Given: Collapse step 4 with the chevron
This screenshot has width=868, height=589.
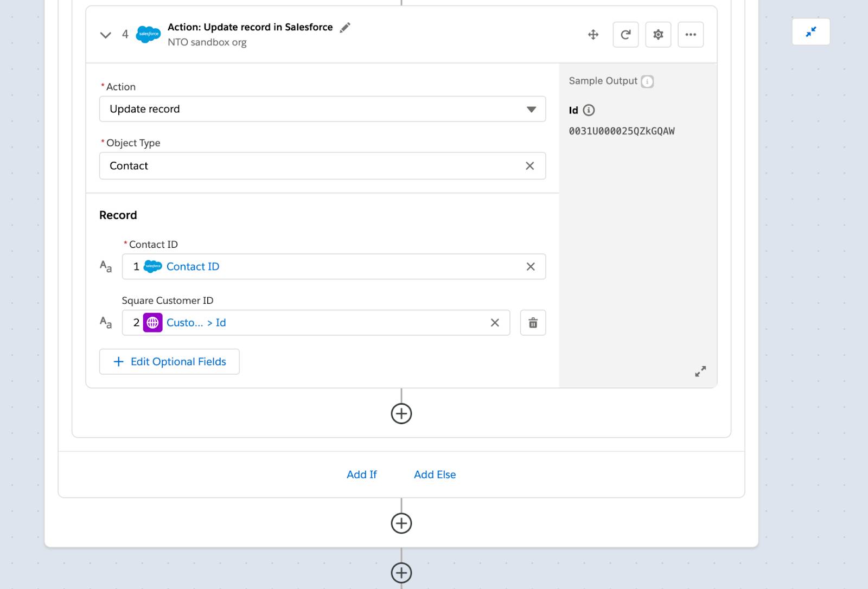Looking at the screenshot, I should coord(105,35).
